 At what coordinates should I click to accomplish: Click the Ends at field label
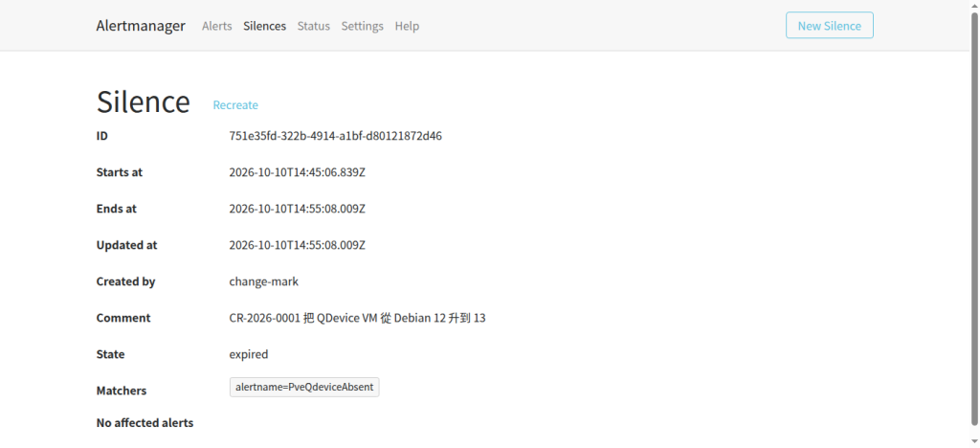pyautogui.click(x=116, y=208)
